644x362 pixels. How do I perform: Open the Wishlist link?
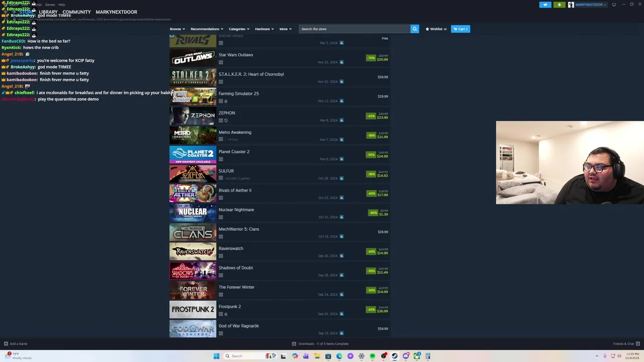click(436, 29)
